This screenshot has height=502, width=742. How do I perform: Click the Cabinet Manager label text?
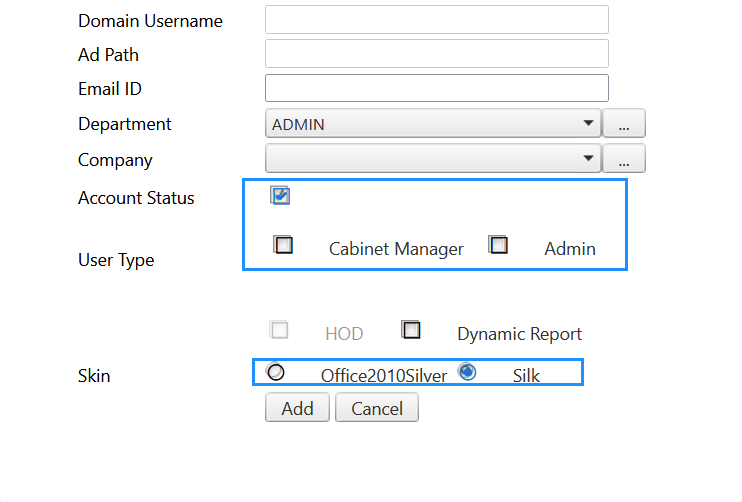pyautogui.click(x=396, y=249)
